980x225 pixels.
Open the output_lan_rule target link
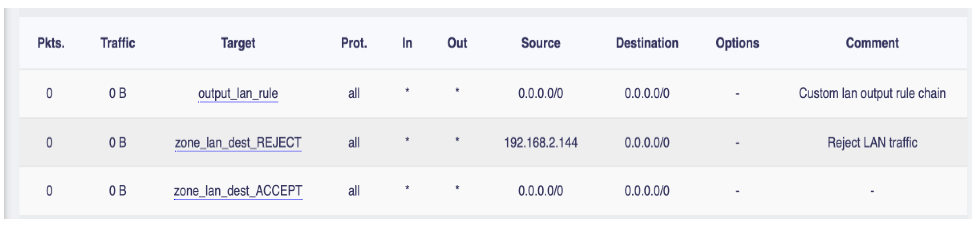238,94
